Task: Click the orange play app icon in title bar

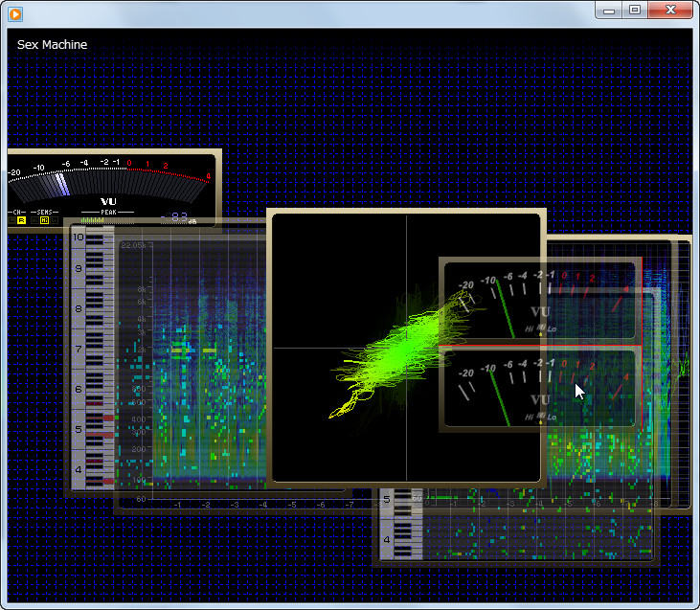Action: point(15,14)
